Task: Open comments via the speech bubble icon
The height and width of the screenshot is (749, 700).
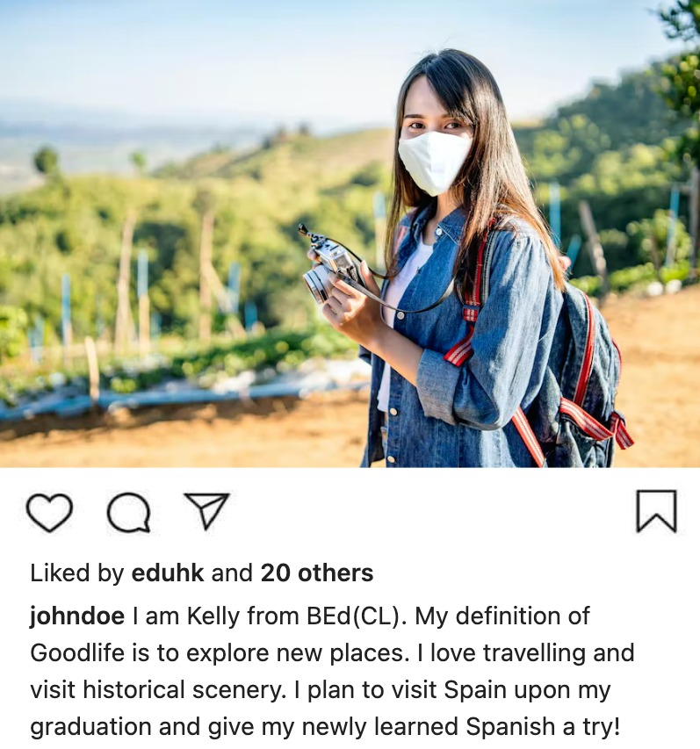Action: point(128,513)
